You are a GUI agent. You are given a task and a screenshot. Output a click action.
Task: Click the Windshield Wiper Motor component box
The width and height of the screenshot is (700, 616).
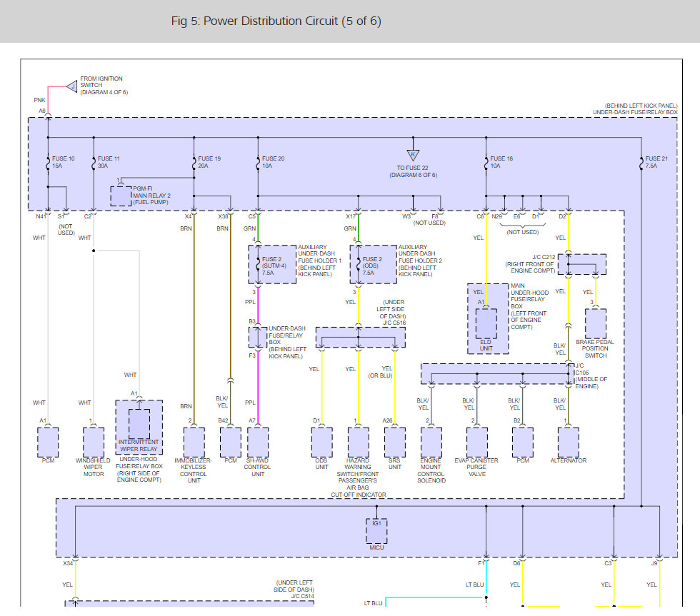(94, 443)
